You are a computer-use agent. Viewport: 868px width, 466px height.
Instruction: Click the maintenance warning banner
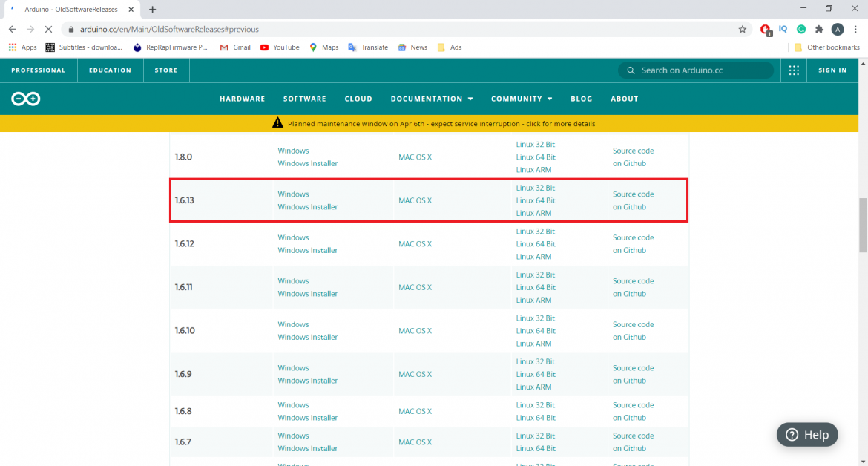point(434,123)
